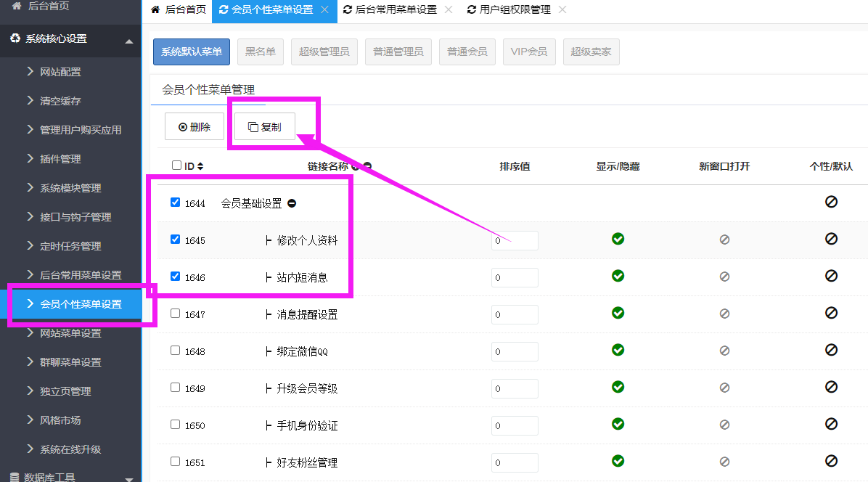The image size is (868, 482).
Task: Close the 后台常用菜单设置 tab
Action: tap(449, 9)
